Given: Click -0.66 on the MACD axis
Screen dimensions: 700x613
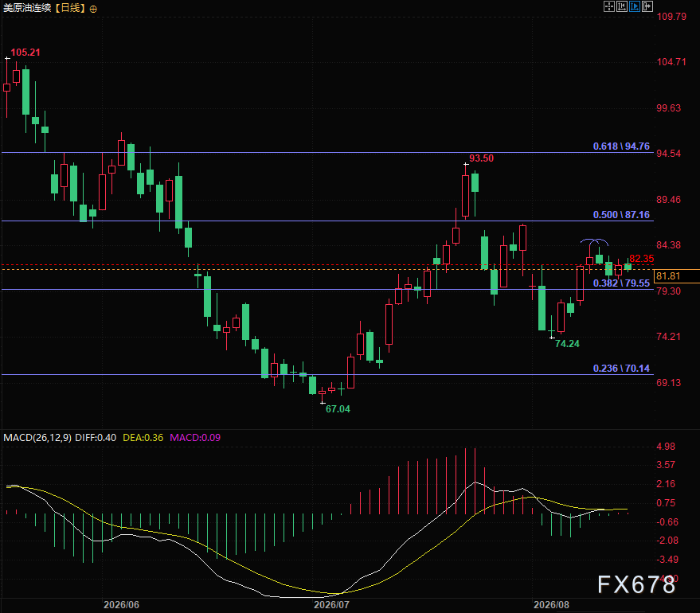Looking at the screenshot, I should click(x=667, y=521).
